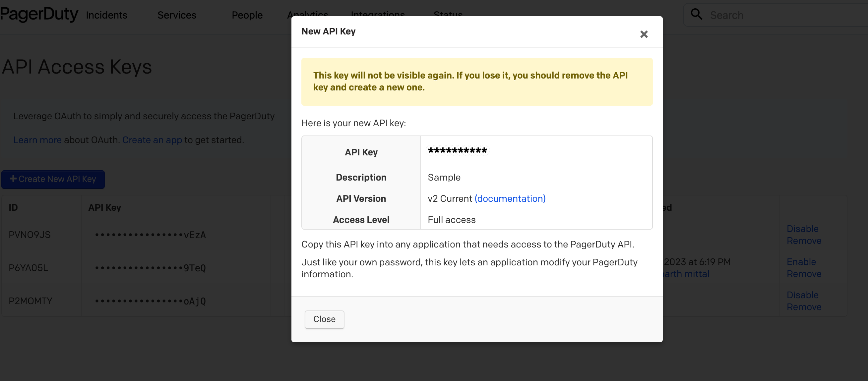The image size is (868, 381).
Task: Click the Sample description value
Action: click(x=444, y=177)
